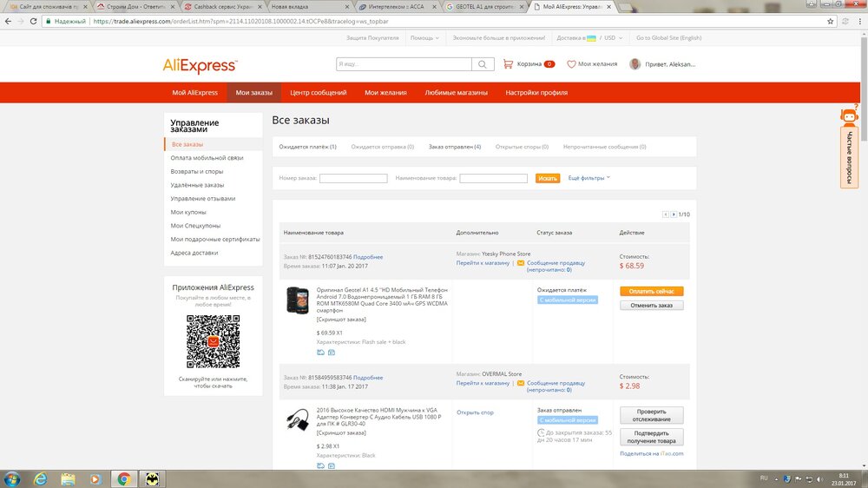Click the browser back arrow
The image size is (868, 488).
8,21
